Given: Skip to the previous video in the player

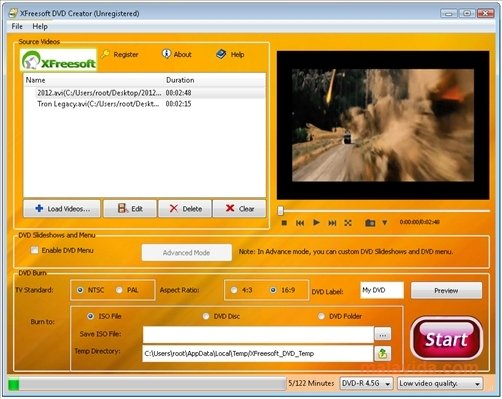Looking at the screenshot, I should tap(300, 223).
